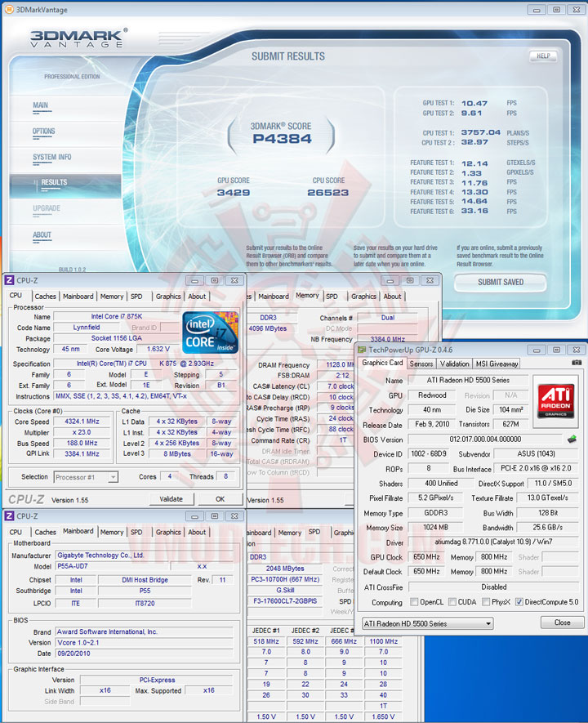Click the OK button in CPU-Z
Screen dimensions: 588x723
pos(220,499)
